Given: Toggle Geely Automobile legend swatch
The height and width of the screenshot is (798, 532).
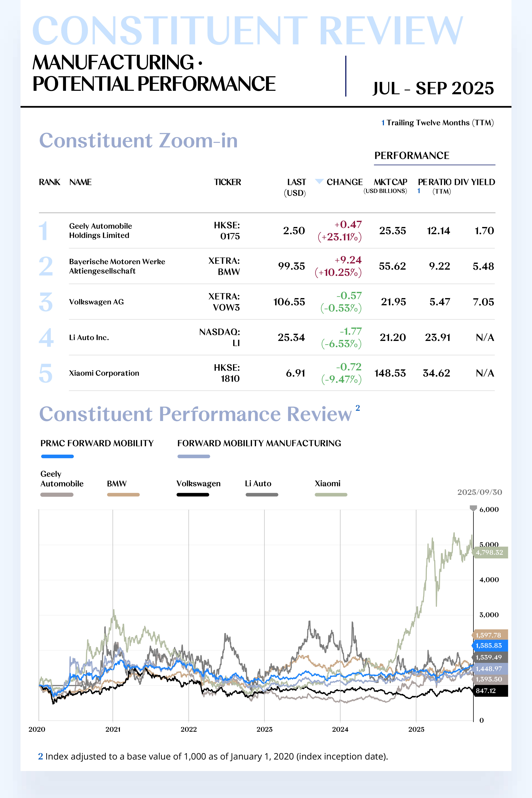Looking at the screenshot, I should [57, 495].
